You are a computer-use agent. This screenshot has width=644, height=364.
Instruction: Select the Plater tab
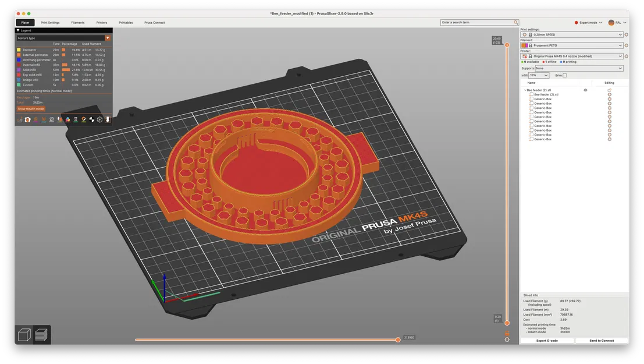25,23
